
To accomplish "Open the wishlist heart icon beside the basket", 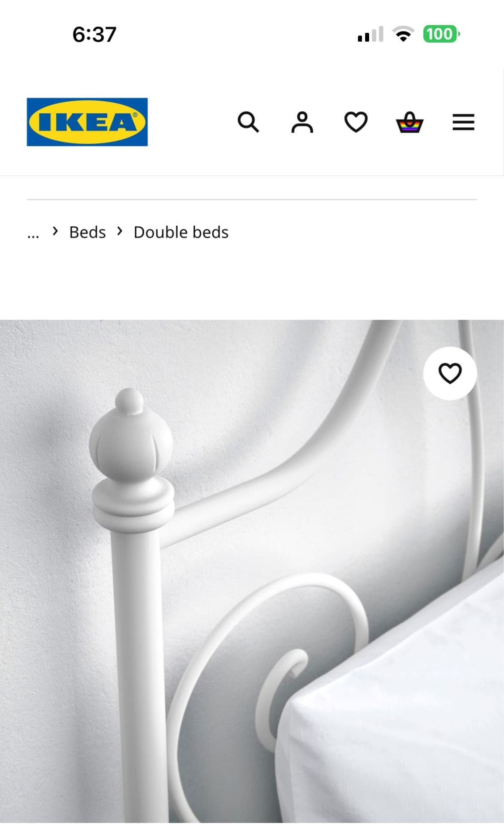I will tap(356, 122).
